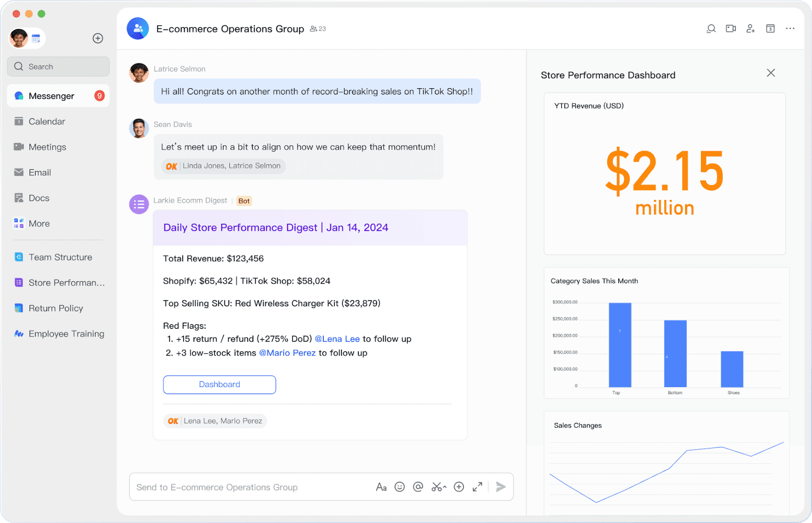Open the more options (...) menu
Image resolution: width=812 pixels, height=523 pixels.
click(x=790, y=28)
